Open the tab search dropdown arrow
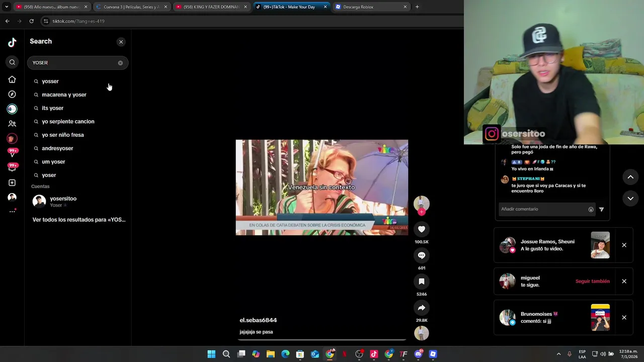 click(7, 7)
